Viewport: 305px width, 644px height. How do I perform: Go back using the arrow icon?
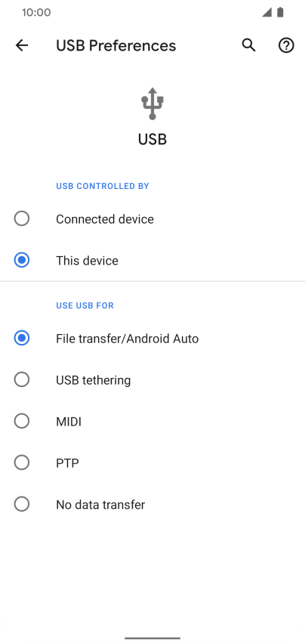(x=22, y=45)
